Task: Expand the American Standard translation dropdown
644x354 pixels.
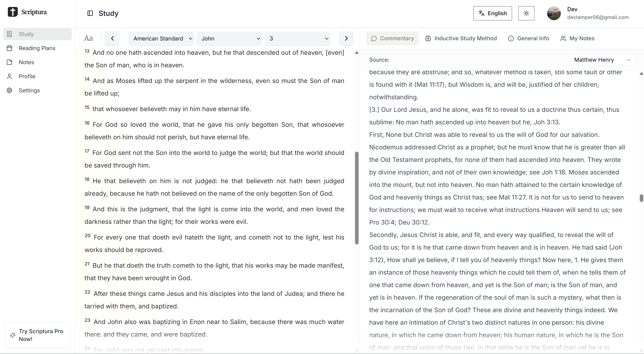Action: [161, 38]
